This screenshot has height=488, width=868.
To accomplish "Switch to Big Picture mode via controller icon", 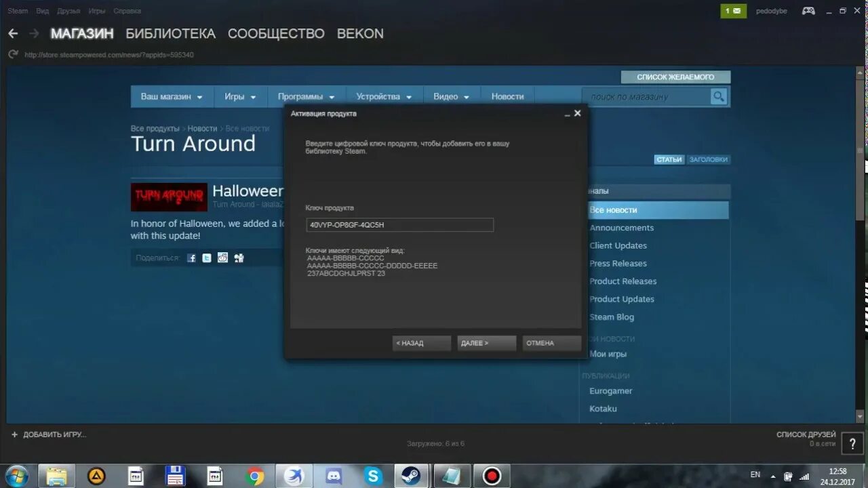I will (x=808, y=11).
